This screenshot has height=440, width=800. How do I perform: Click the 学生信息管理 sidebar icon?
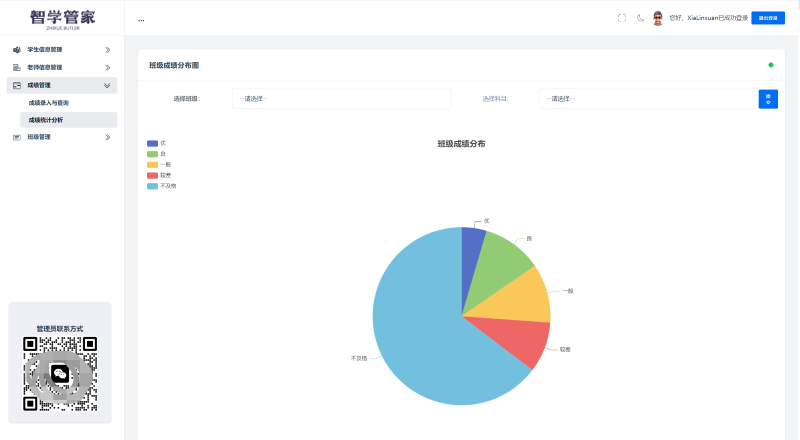[17, 50]
